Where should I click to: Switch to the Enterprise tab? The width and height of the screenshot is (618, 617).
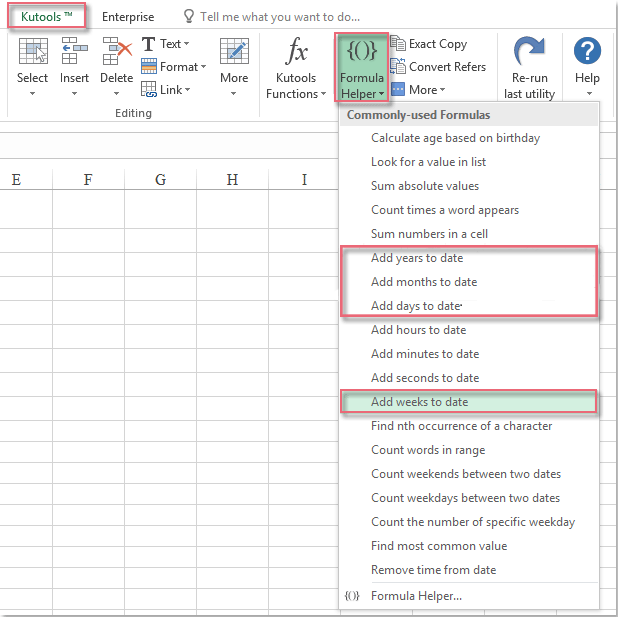click(x=128, y=17)
